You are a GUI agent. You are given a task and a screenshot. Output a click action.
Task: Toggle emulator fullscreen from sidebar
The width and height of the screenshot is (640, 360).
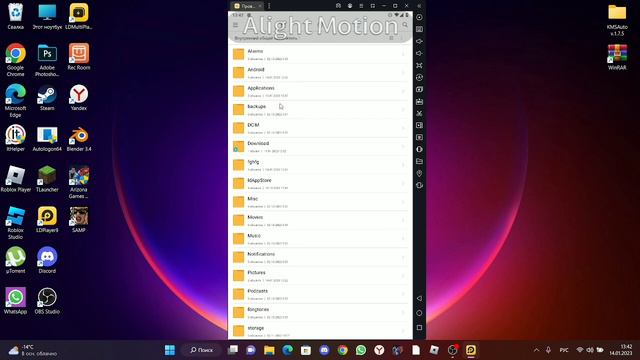pos(419,65)
